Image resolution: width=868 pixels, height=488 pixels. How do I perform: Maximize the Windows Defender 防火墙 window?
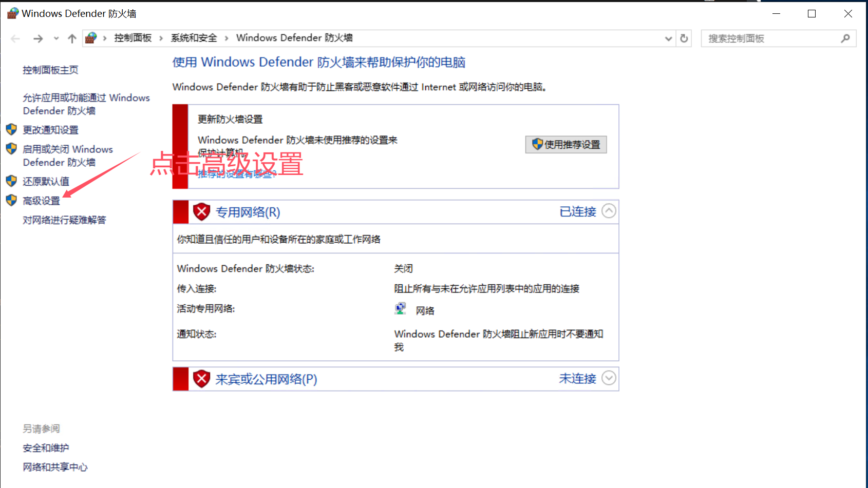coord(812,14)
